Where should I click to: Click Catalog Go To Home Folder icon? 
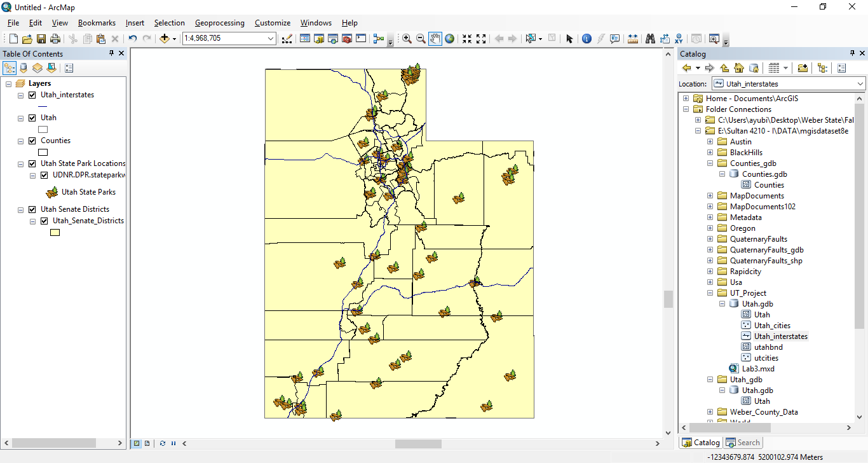pos(738,68)
